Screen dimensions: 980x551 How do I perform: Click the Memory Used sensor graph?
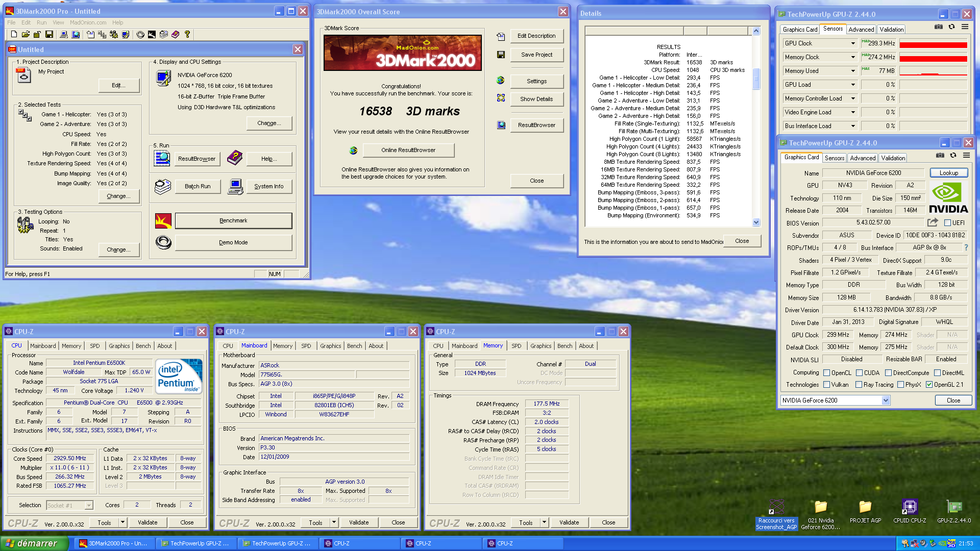coord(933,71)
